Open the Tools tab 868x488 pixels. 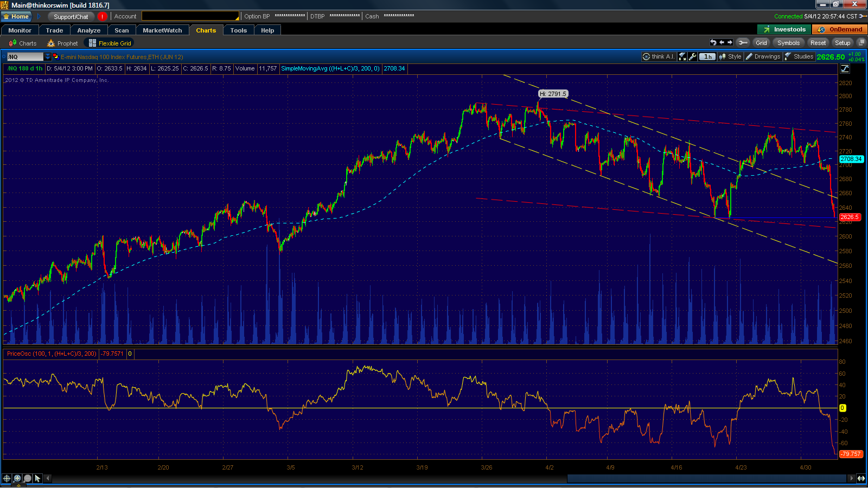(239, 30)
